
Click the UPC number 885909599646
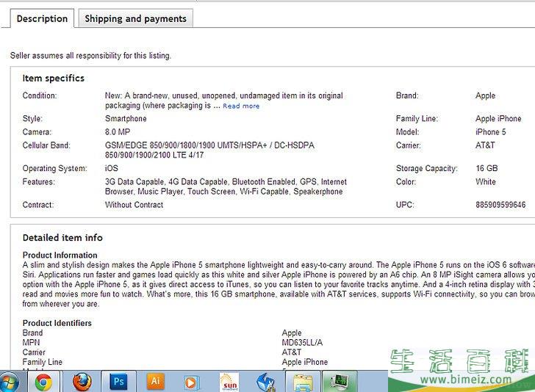click(500, 205)
